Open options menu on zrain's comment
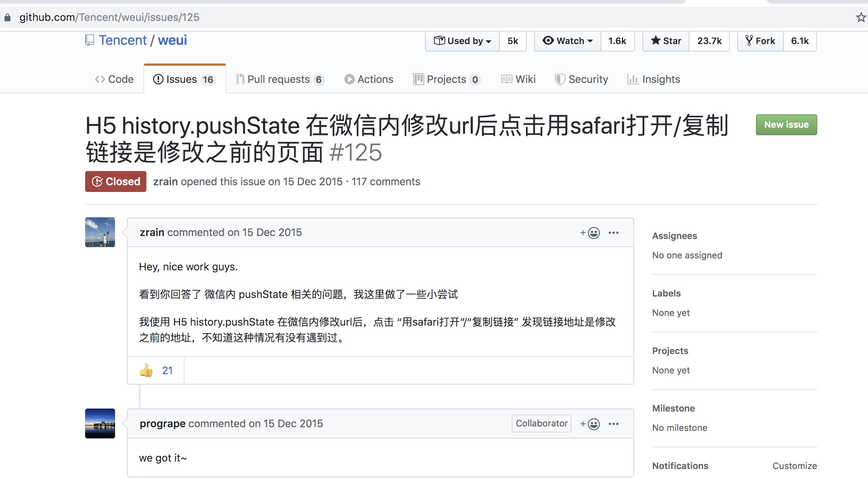The height and width of the screenshot is (478, 868). click(x=614, y=233)
